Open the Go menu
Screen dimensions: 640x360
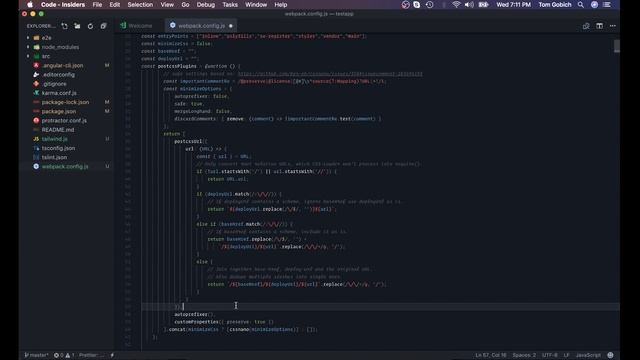(x=185, y=5)
